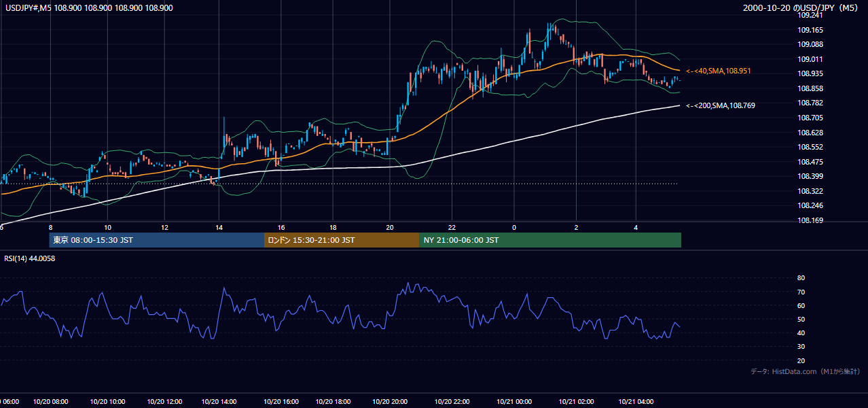The width and height of the screenshot is (868, 408).
Task: Click the 10/20 12:00 time axis label
Action: tap(164, 402)
